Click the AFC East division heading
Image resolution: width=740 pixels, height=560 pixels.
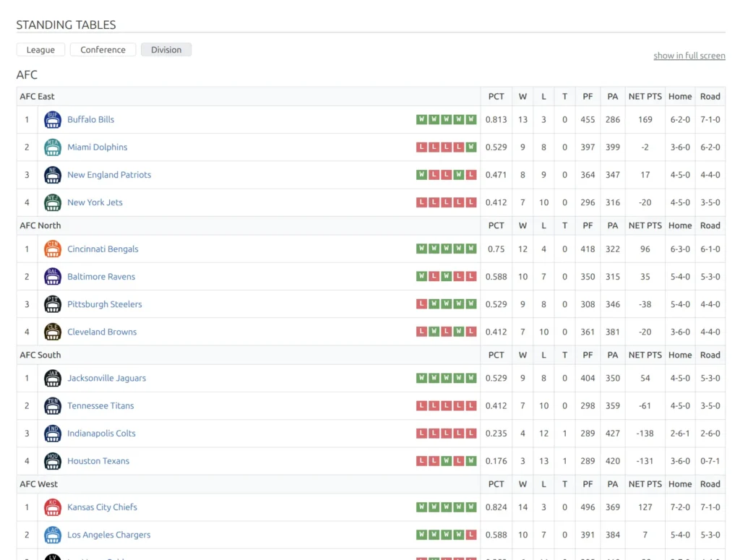pyautogui.click(x=37, y=96)
